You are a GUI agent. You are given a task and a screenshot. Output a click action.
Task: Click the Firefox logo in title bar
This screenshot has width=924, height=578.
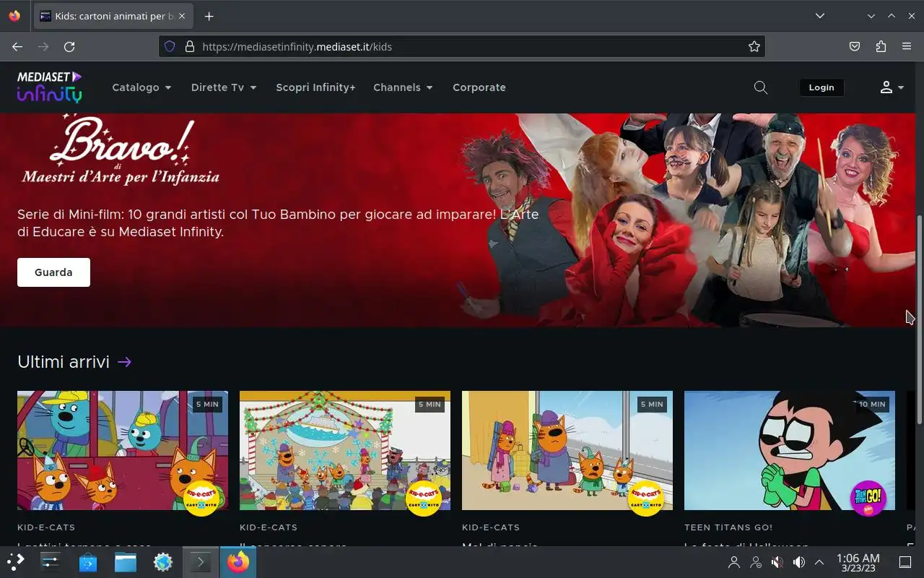[14, 16]
